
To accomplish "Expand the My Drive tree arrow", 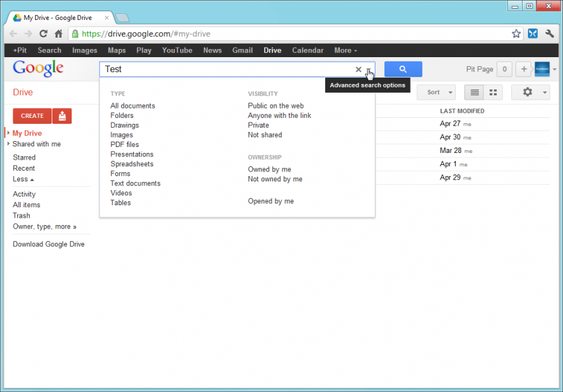I will 8,133.
